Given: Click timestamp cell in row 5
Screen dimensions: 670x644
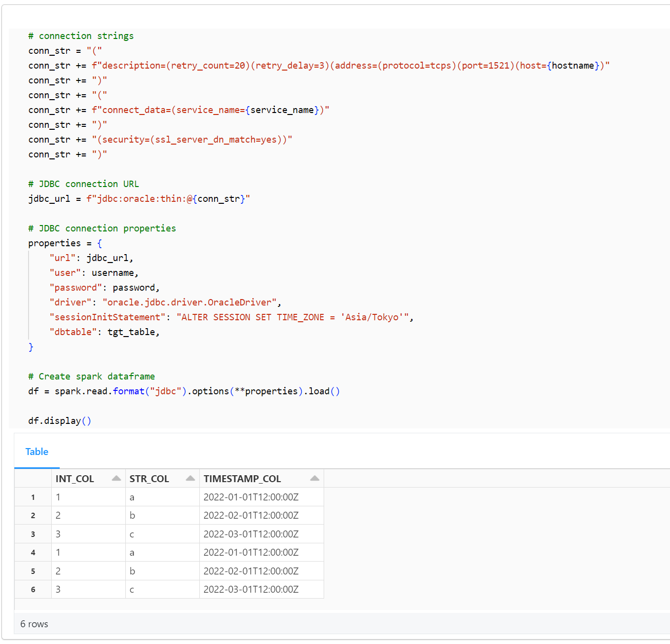Looking at the screenshot, I should [261, 571].
